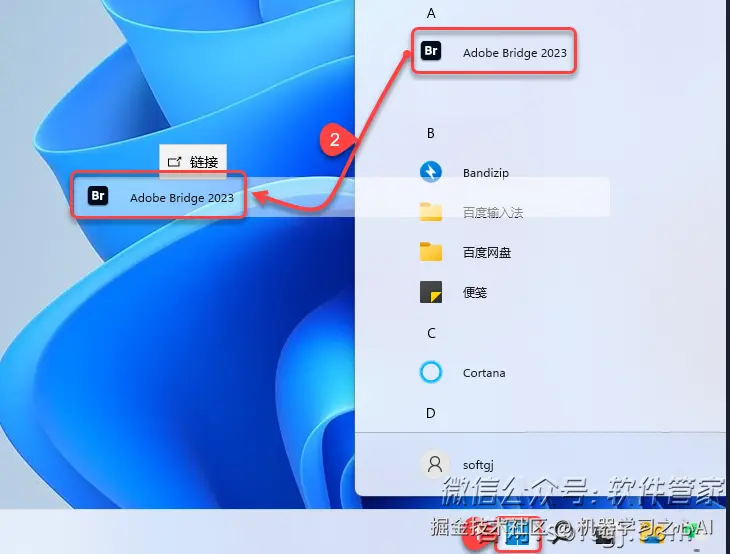Launch Bandizip from the Start list
This screenshot has width=730, height=554.
coord(466,172)
